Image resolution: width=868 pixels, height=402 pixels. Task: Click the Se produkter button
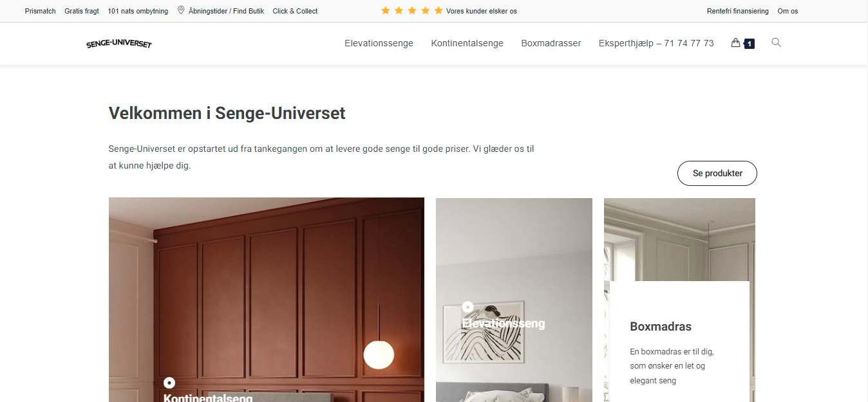tap(717, 173)
